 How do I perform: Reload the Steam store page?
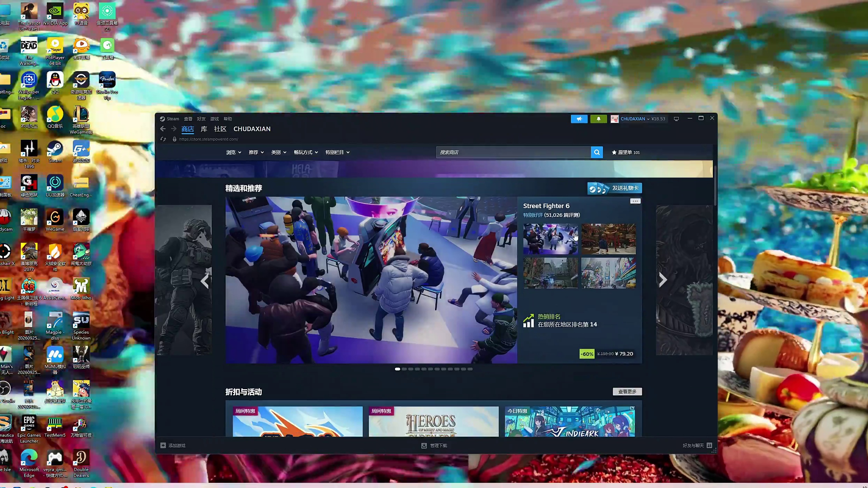163,139
